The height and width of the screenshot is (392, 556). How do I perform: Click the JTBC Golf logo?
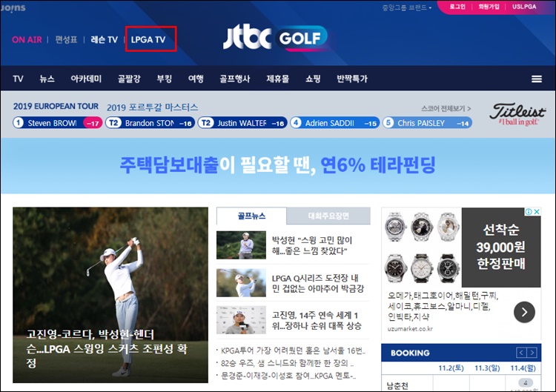[275, 38]
